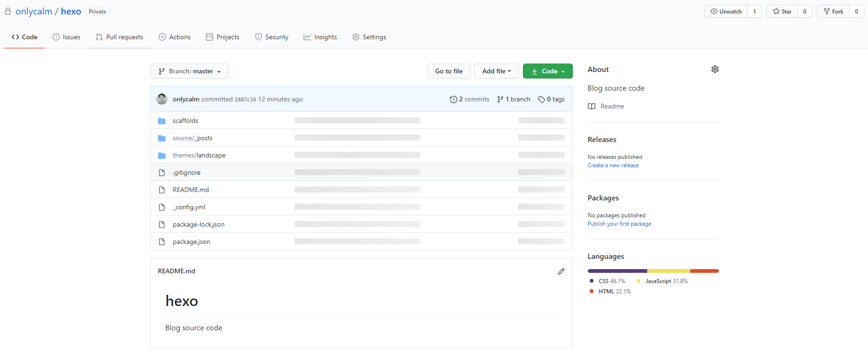Open the _config.yml file name
Viewport: 868px width, 356px height.
(189, 207)
